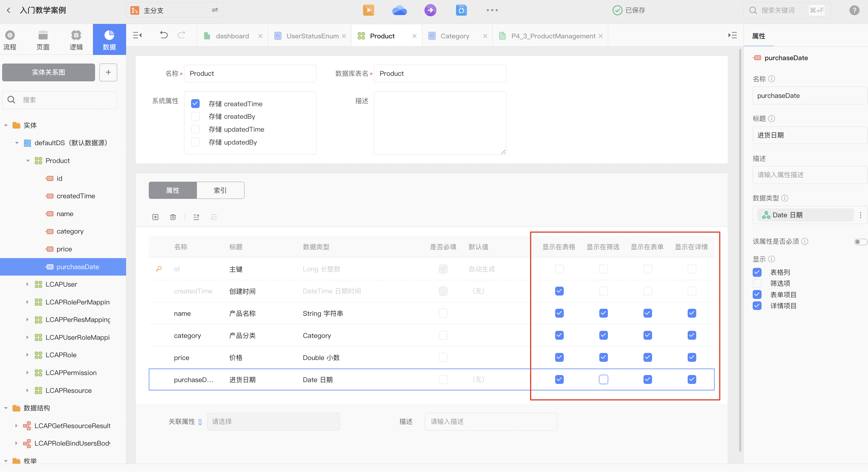Enable the 存储 updatedBy checkbox
The image size is (868, 472).
[195, 142]
